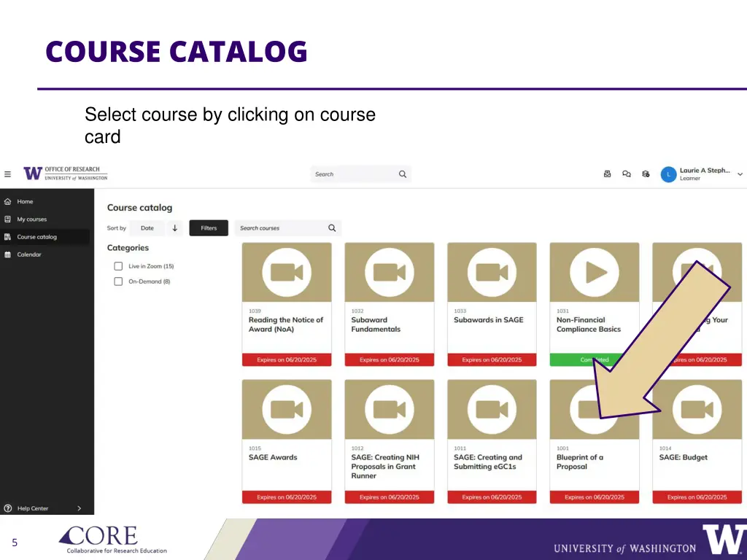
Task: Click expiry banner on SAGE Awards card
Action: tap(287, 497)
